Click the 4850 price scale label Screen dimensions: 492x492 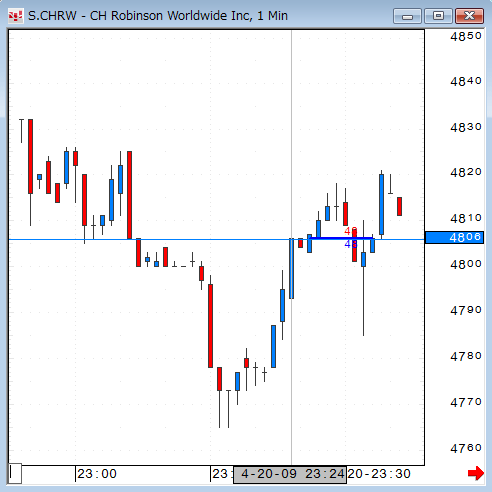[466, 36]
